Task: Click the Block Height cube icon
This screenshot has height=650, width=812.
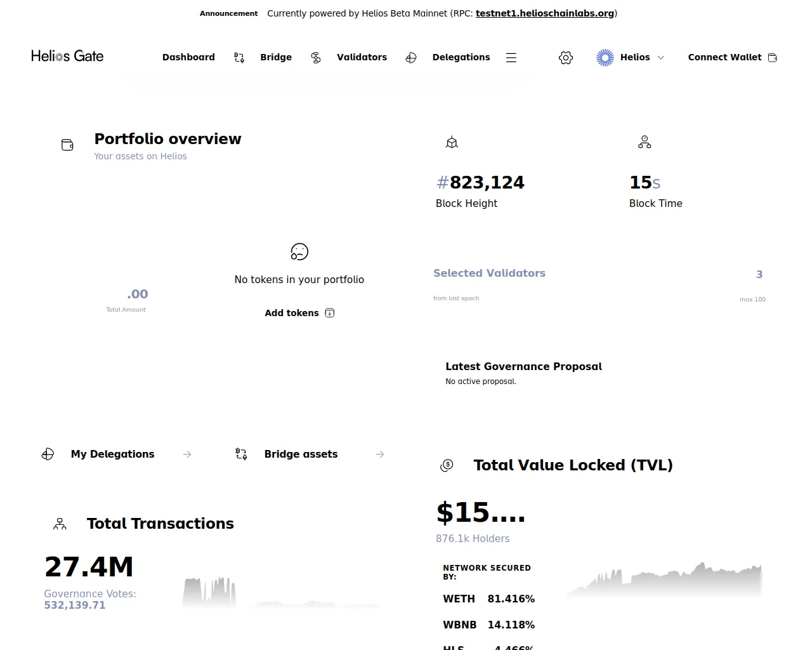Action: click(x=452, y=142)
